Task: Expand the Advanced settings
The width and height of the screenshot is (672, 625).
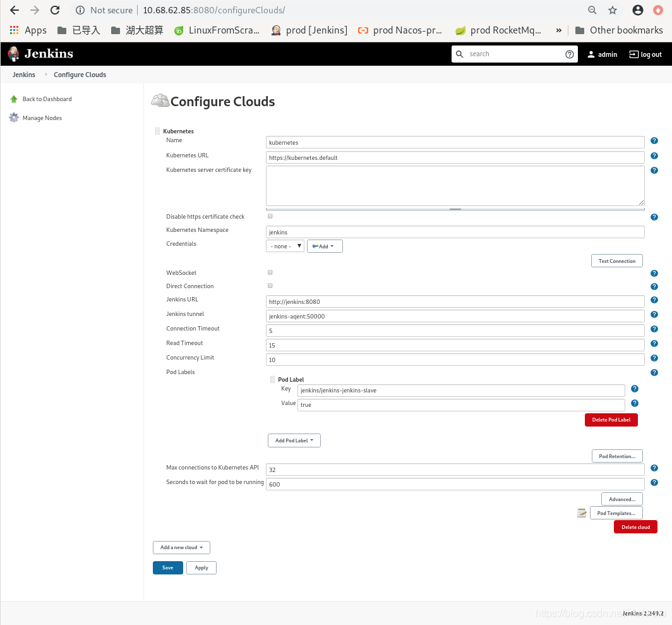Action: 622,499
